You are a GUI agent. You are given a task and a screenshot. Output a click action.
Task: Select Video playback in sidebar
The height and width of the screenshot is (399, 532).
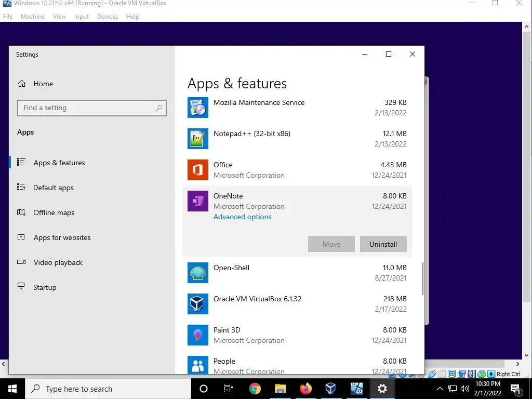click(58, 262)
